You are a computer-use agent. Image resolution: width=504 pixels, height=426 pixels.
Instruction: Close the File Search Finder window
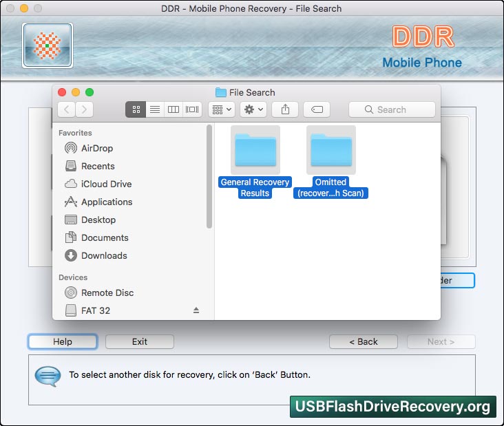tap(62, 92)
